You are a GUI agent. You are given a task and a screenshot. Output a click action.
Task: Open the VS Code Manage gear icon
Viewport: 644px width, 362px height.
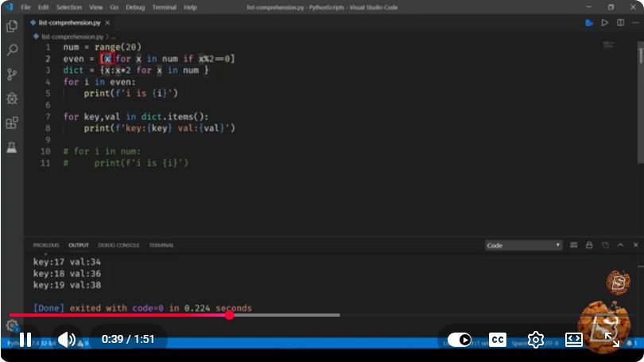click(x=12, y=325)
